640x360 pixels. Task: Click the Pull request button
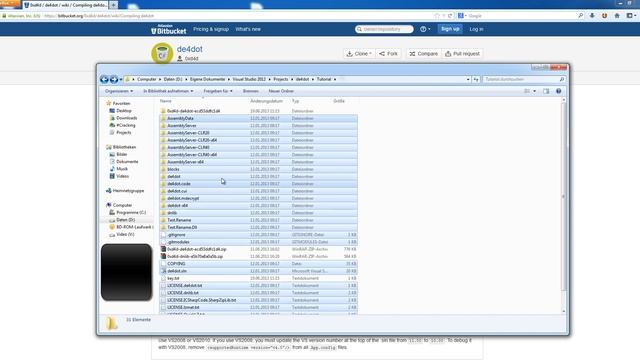point(462,53)
